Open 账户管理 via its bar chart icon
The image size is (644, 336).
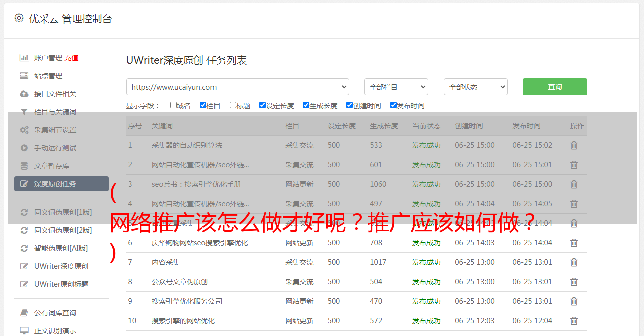coord(24,58)
